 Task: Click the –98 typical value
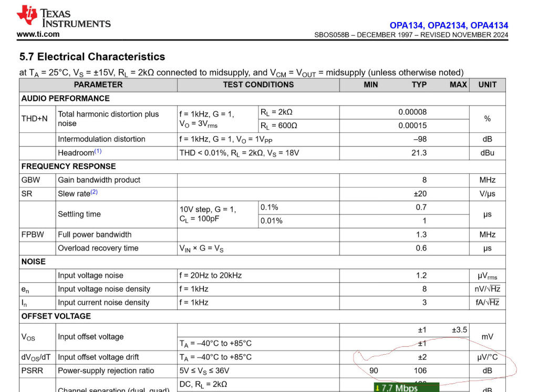420,139
